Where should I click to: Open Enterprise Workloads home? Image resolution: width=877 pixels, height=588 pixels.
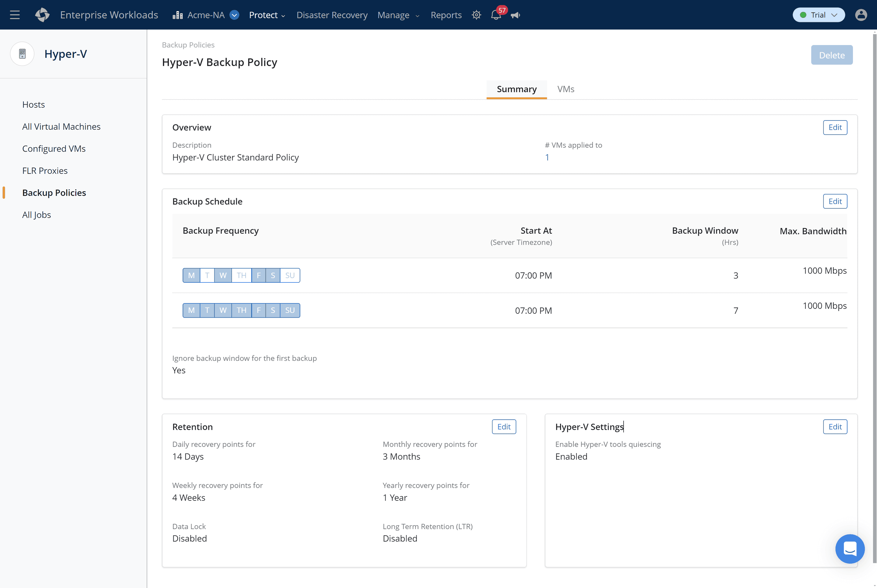point(109,15)
